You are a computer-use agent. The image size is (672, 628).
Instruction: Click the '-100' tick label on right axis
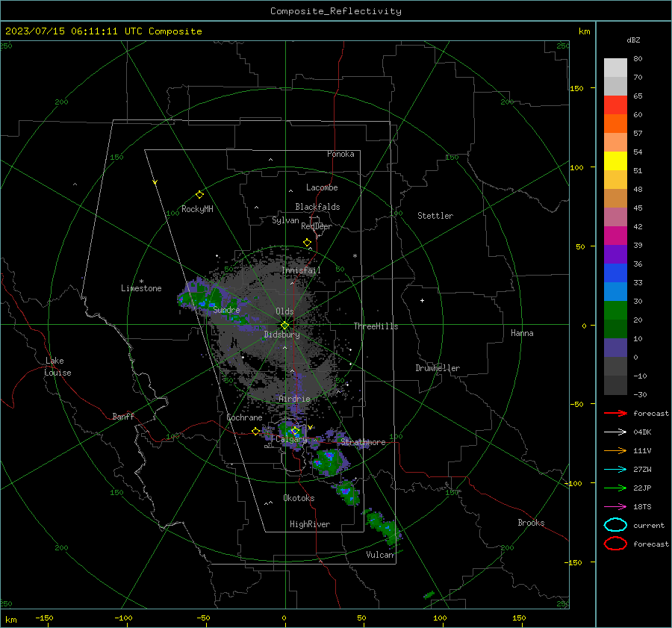click(573, 483)
